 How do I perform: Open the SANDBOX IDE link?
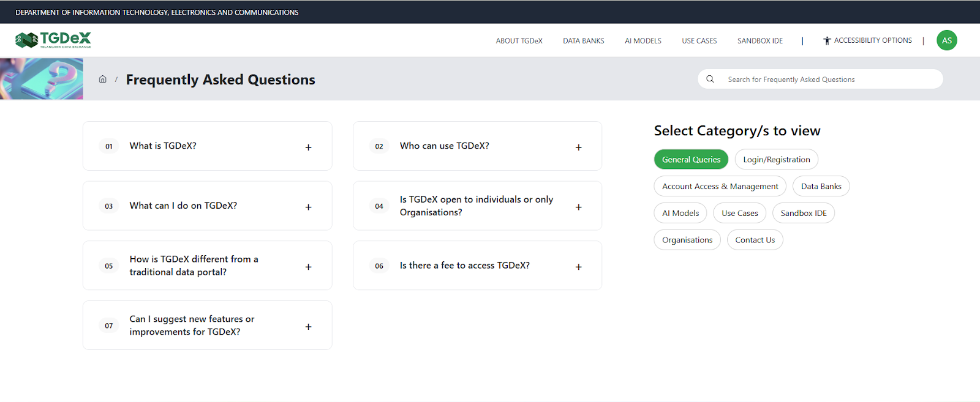pos(759,41)
